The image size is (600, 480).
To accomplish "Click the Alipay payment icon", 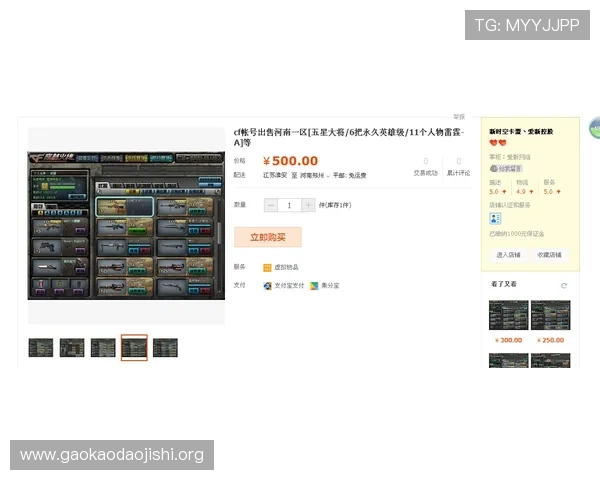I will pyautogui.click(x=267, y=285).
